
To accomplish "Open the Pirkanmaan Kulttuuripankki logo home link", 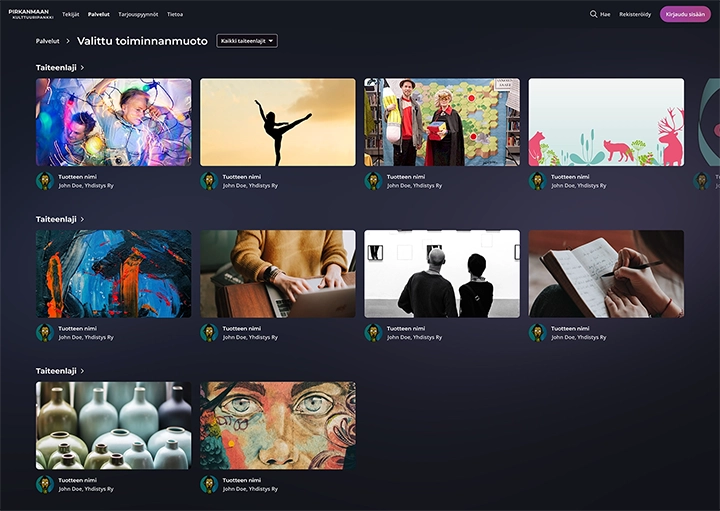I will 31,14.
